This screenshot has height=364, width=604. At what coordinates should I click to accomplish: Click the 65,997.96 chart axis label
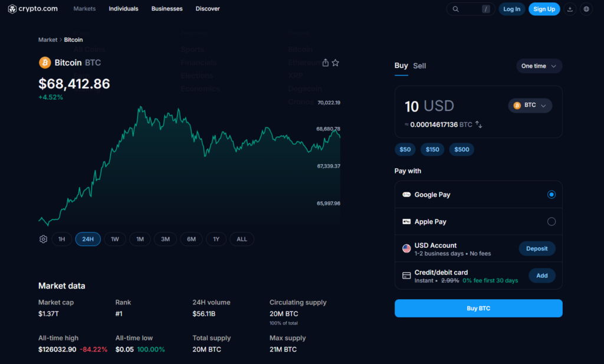tap(329, 203)
